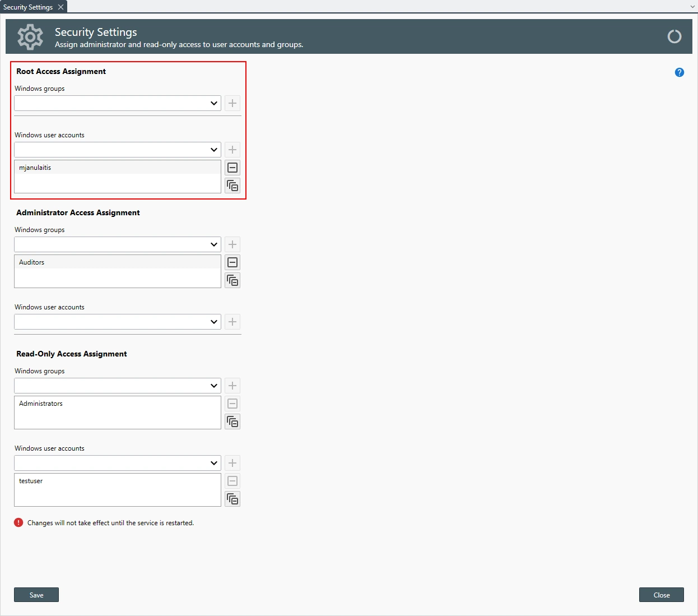
Task: Open Root Access Windows user accounts dropdown
Action: point(118,150)
